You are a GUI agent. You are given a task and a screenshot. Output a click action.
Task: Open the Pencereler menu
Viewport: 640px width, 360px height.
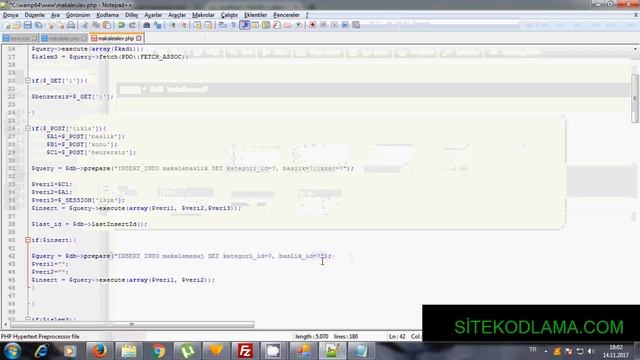(286, 15)
